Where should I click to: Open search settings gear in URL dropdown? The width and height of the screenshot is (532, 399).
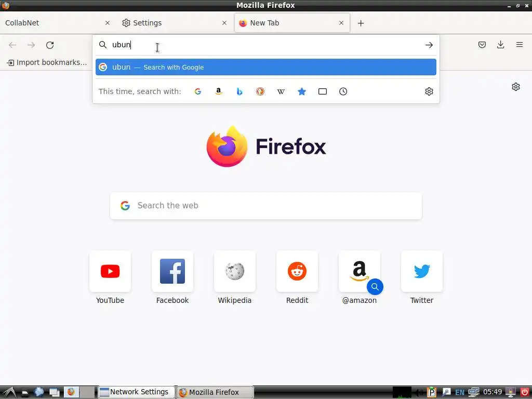coord(429,91)
